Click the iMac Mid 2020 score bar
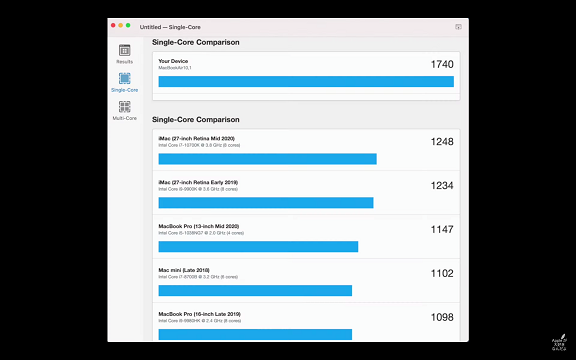This screenshot has width=576, height=360. coord(267,159)
